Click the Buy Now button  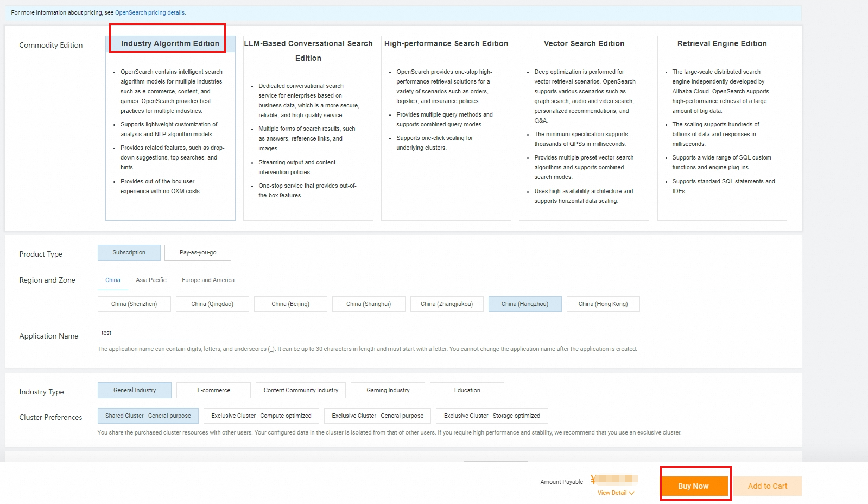pyautogui.click(x=695, y=486)
